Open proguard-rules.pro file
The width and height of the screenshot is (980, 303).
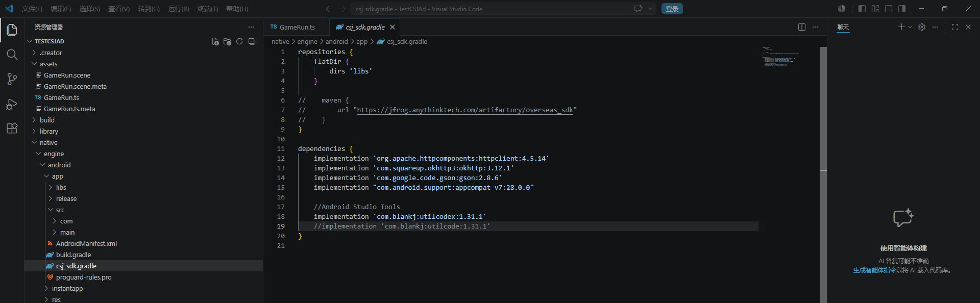(143, 277)
